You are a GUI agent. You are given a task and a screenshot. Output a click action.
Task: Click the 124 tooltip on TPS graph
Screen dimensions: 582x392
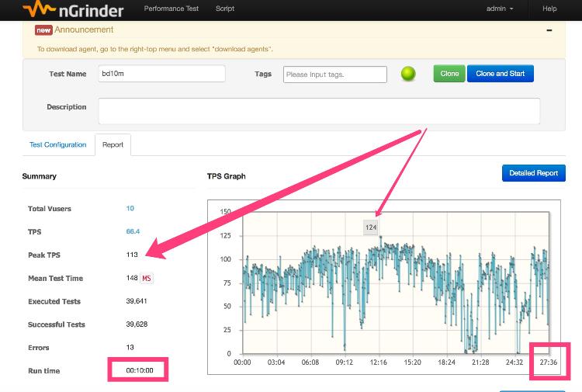tap(371, 227)
